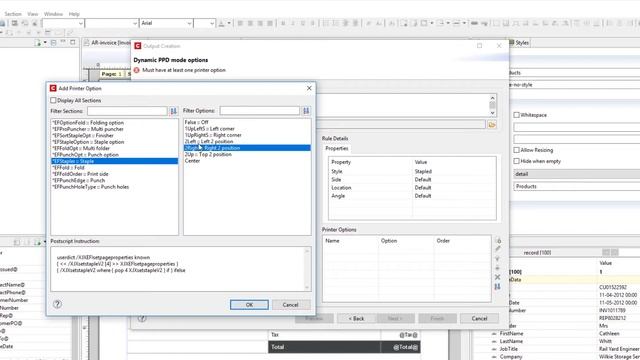Select '*EFStapleOption :: Staple option' section
This screenshot has height=360, width=640.
pos(88,142)
